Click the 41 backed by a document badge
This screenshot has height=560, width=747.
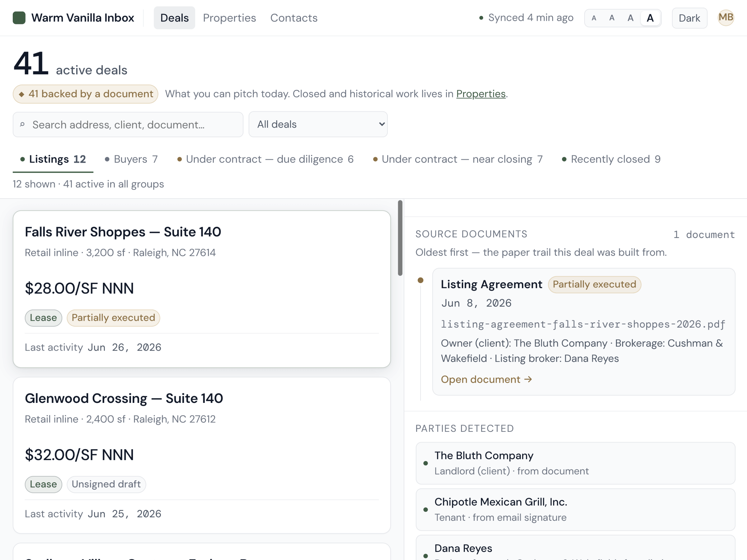coord(86,94)
